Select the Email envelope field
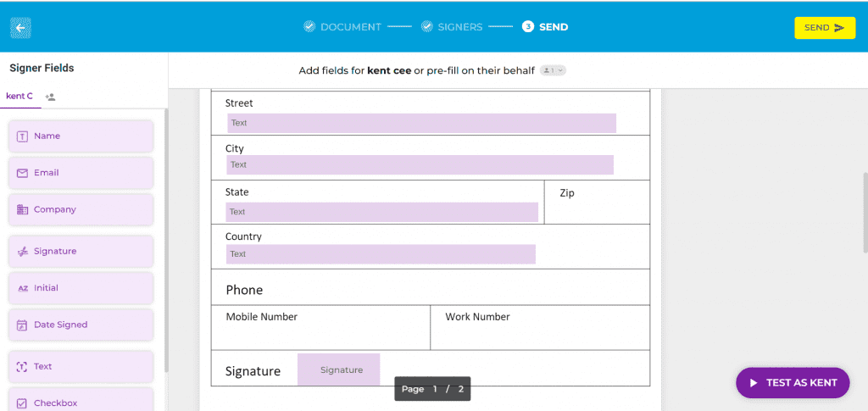 tap(81, 173)
